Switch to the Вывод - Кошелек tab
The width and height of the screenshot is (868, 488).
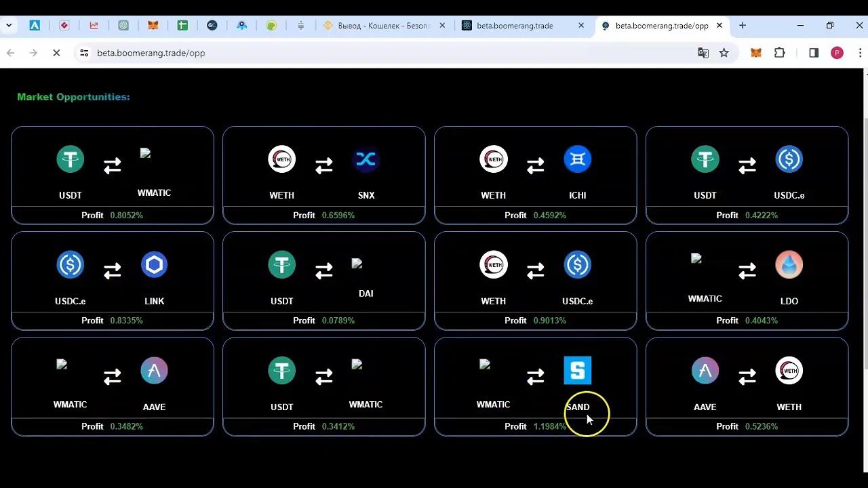(x=384, y=26)
